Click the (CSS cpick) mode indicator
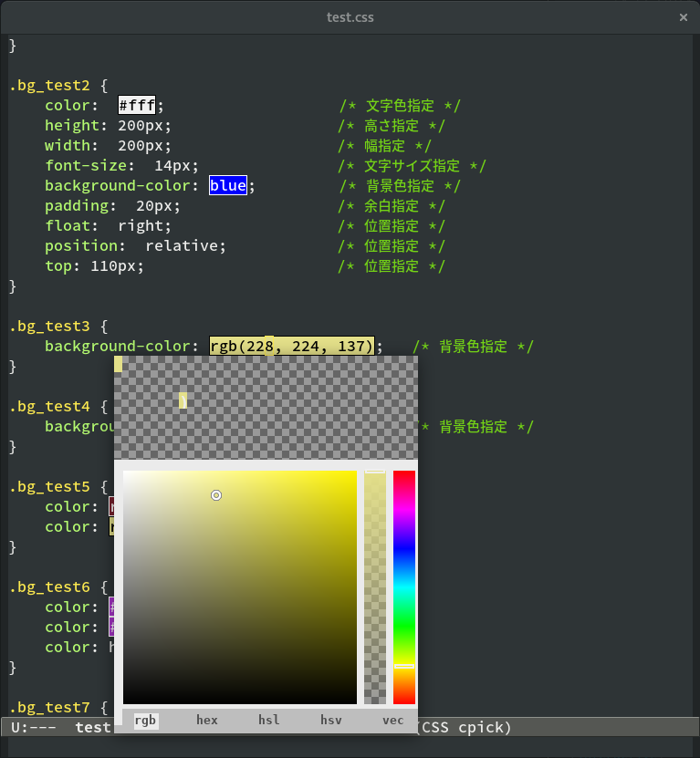The height and width of the screenshot is (758, 700). (x=464, y=727)
